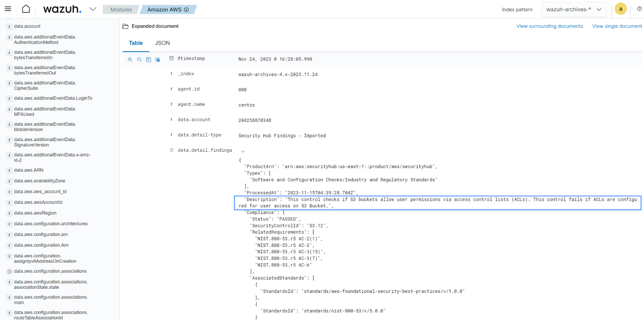Click the Expanded document folder icon
Viewport: 644px width, 320px height.
click(126, 26)
